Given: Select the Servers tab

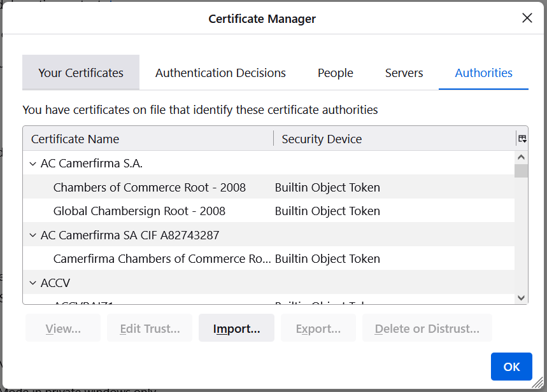Looking at the screenshot, I should click(x=404, y=73).
